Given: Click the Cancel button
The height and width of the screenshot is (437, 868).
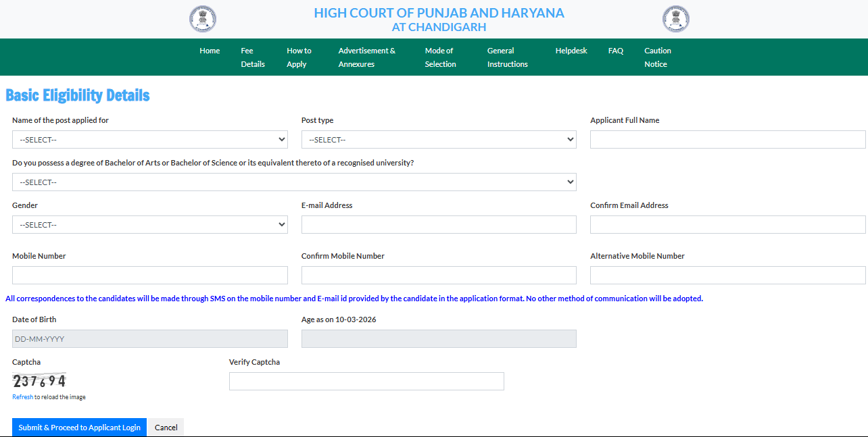Looking at the screenshot, I should tap(166, 427).
